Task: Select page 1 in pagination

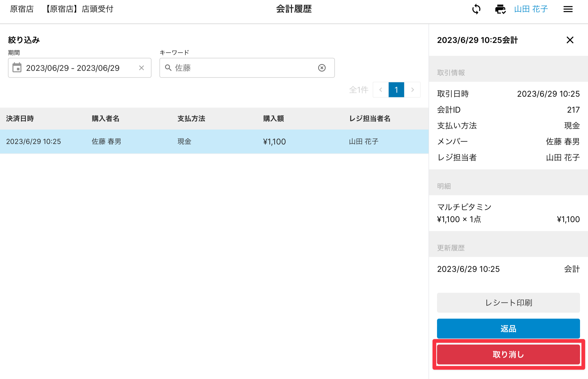Action: point(396,90)
